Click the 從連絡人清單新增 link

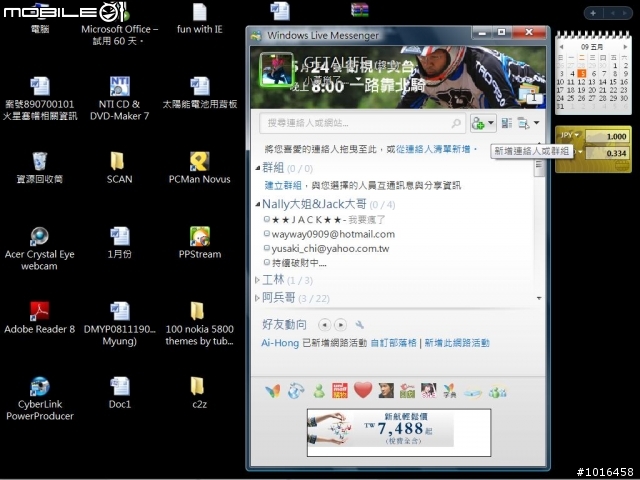[433, 149]
